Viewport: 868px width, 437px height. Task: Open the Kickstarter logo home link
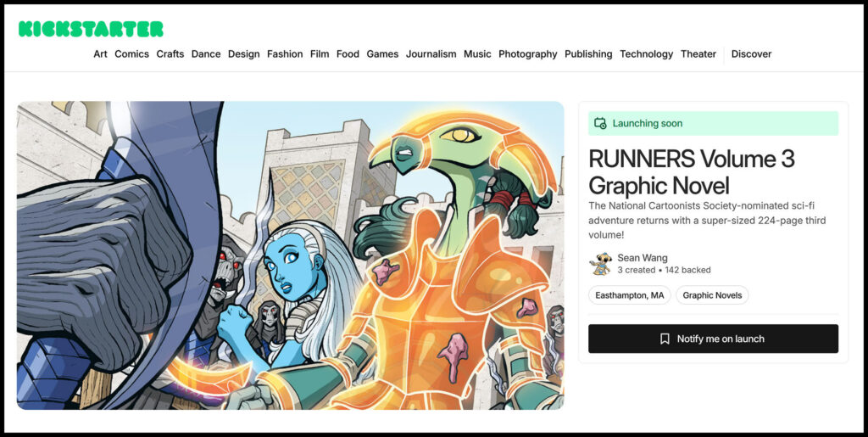click(x=91, y=29)
